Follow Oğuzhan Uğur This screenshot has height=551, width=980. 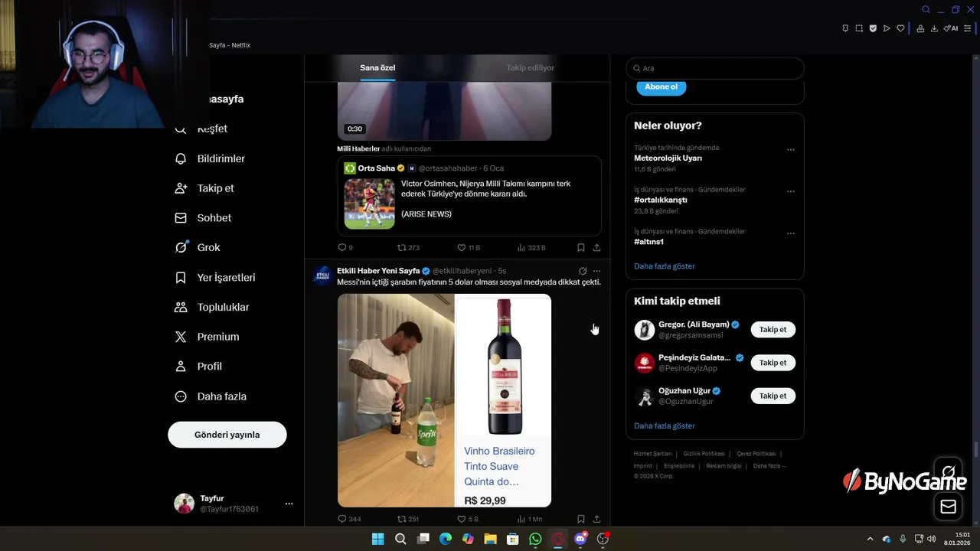coord(773,396)
